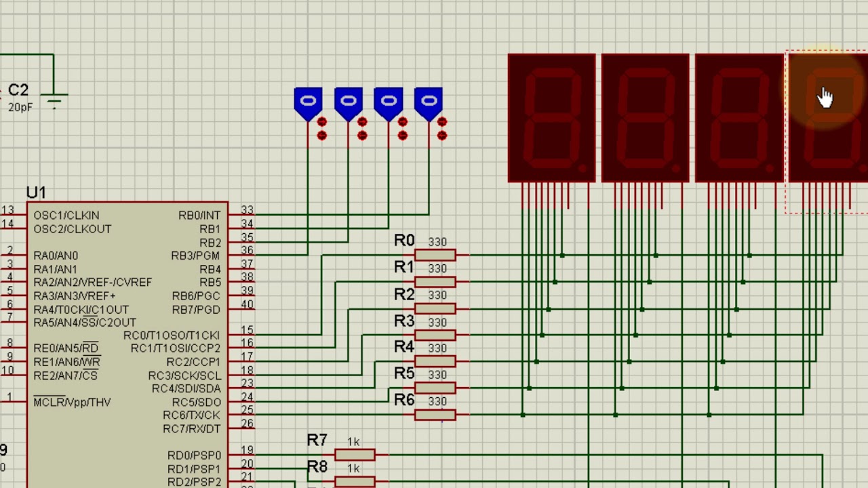The width and height of the screenshot is (868, 488).
Task: Click left-arrow actuator beside RB2 logic state
Action: click(x=361, y=136)
